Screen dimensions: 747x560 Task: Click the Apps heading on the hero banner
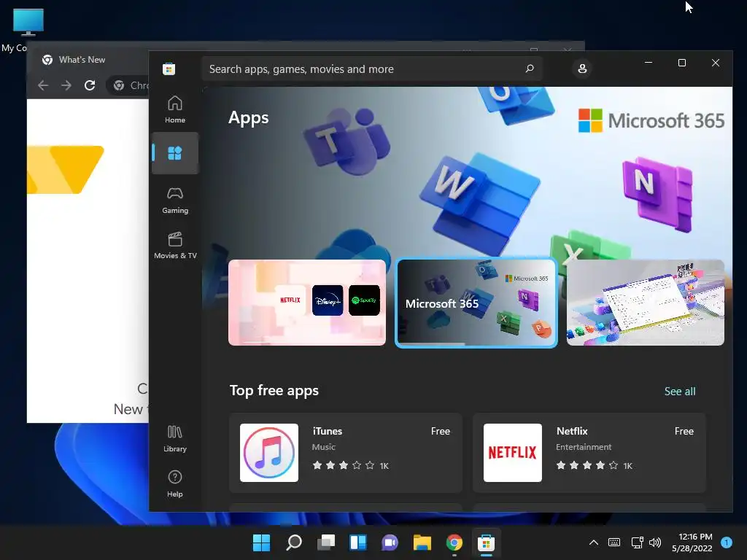click(x=248, y=117)
